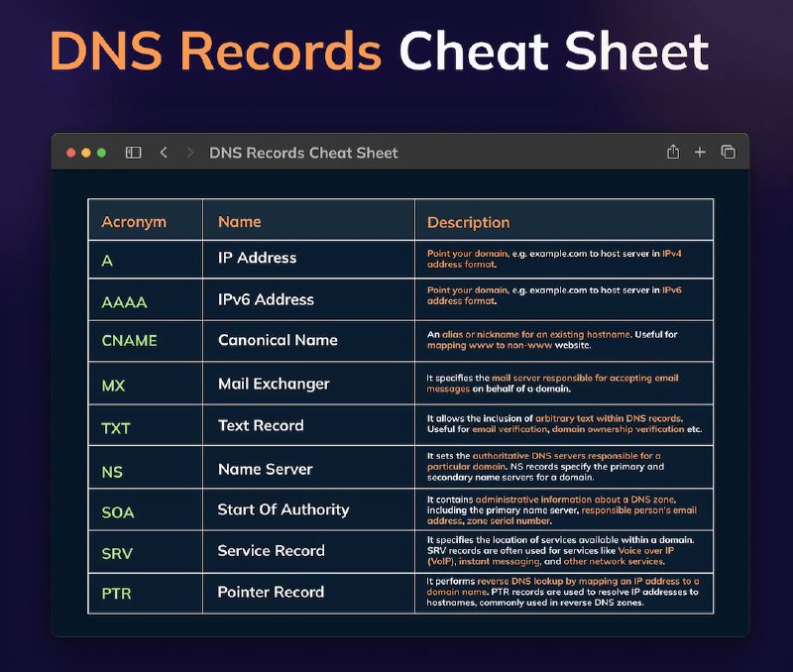
Task: Click the yellow minimize window dot
Action: (86, 153)
